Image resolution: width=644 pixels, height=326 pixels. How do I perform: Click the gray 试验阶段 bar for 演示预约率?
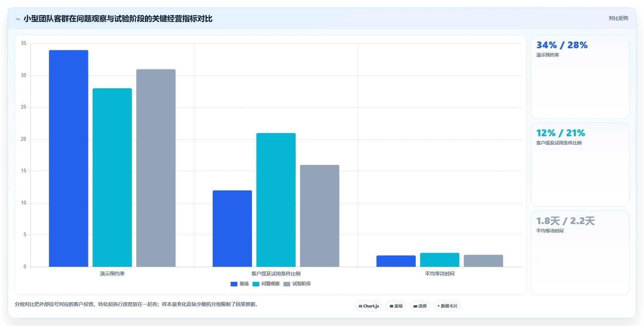pyautogui.click(x=156, y=168)
